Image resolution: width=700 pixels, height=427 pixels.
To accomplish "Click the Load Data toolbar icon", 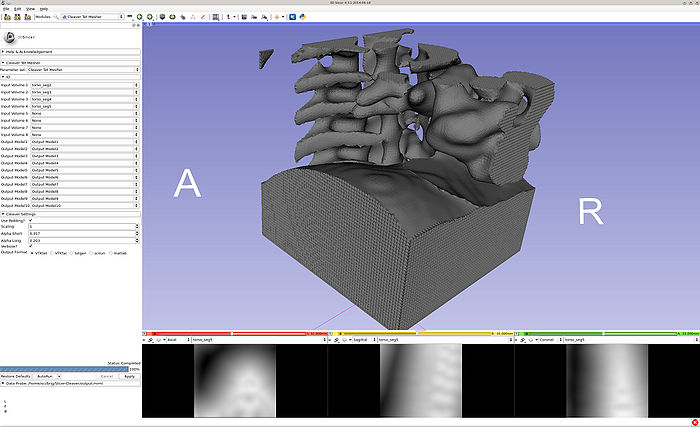I will pos(5,17).
